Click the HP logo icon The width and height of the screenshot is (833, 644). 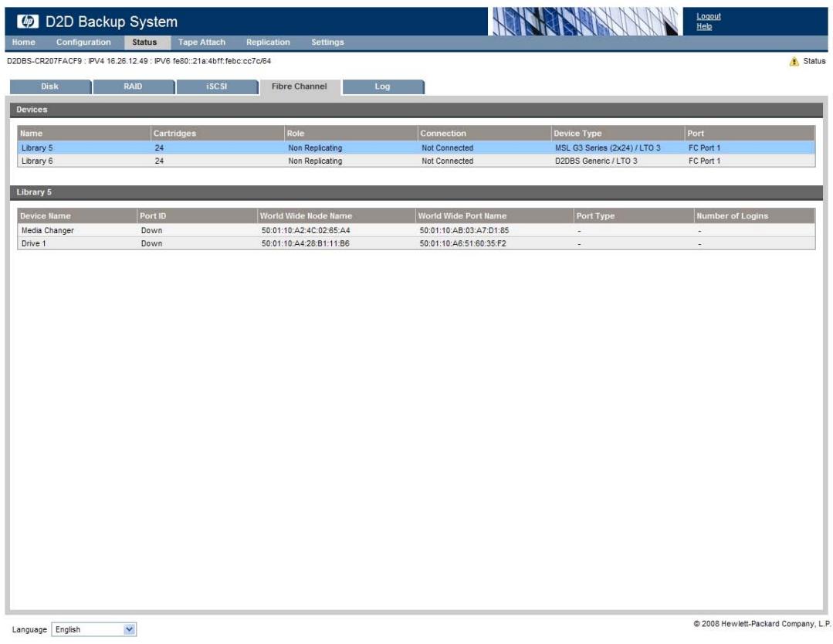click(28, 22)
